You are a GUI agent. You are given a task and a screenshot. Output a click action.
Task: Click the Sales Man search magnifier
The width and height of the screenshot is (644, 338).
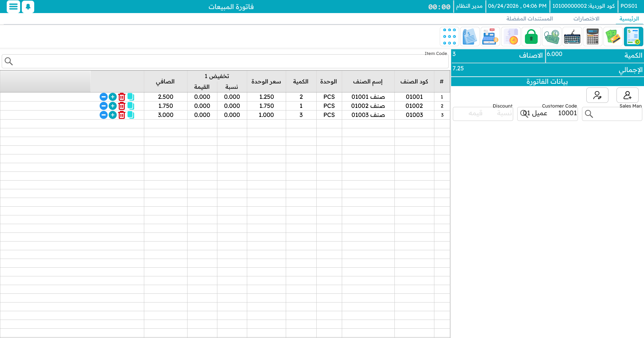pos(589,114)
